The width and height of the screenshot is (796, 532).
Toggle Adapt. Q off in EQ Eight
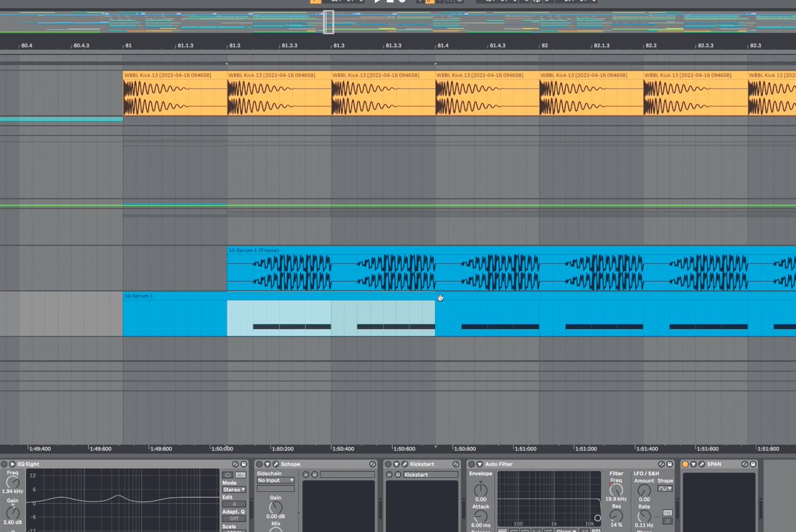[234, 518]
